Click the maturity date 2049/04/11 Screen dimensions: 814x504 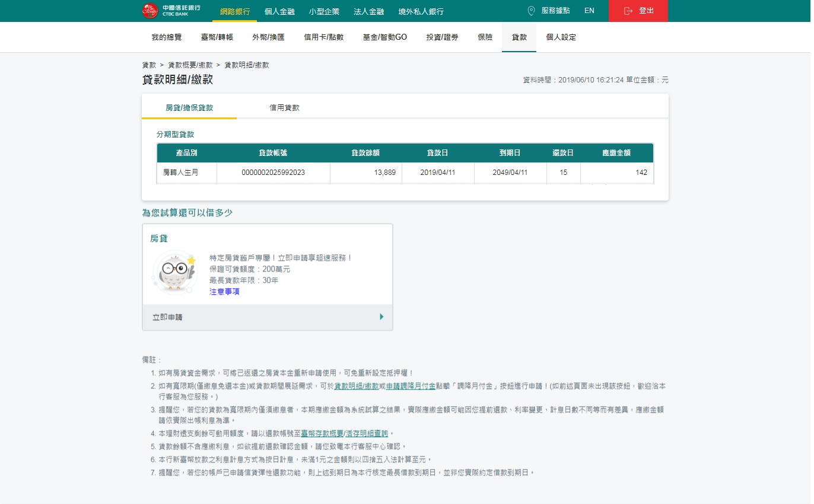[x=510, y=173]
